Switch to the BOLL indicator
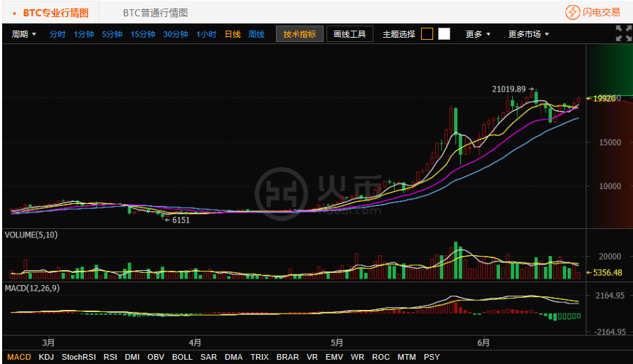 pos(182,357)
